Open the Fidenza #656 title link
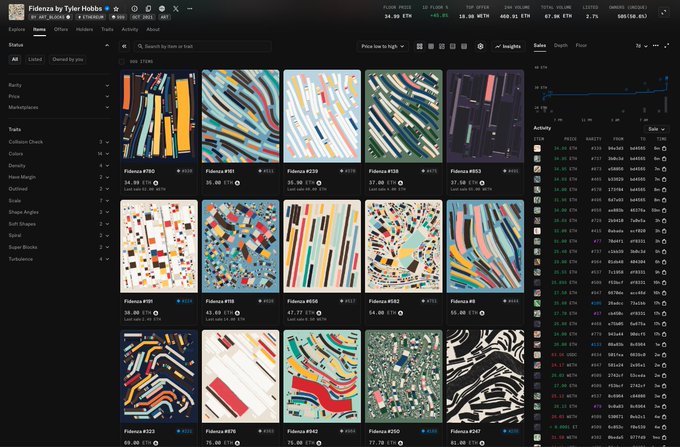The image size is (680, 447). coord(302,301)
